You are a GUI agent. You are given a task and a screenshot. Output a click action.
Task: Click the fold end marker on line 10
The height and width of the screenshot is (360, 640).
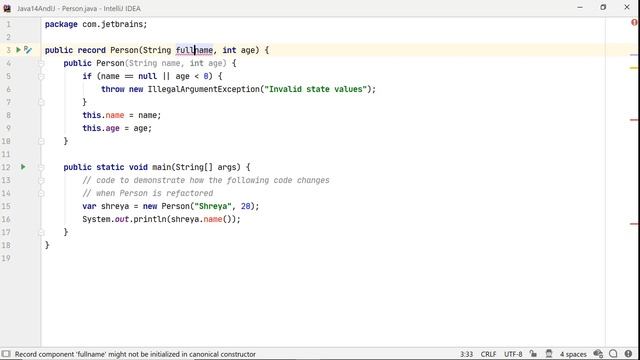coord(41,141)
